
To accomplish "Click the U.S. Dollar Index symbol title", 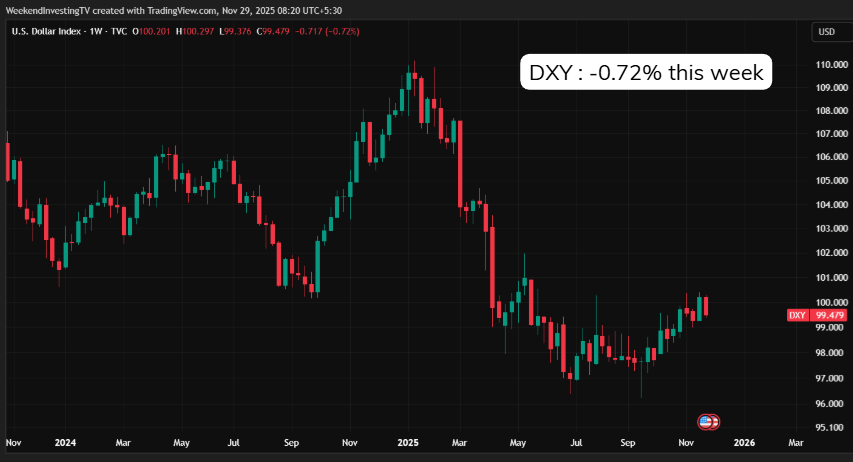I will (48, 32).
